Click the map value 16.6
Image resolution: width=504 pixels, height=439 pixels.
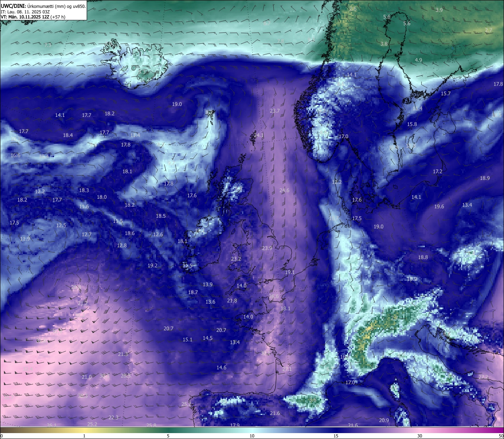point(15,155)
